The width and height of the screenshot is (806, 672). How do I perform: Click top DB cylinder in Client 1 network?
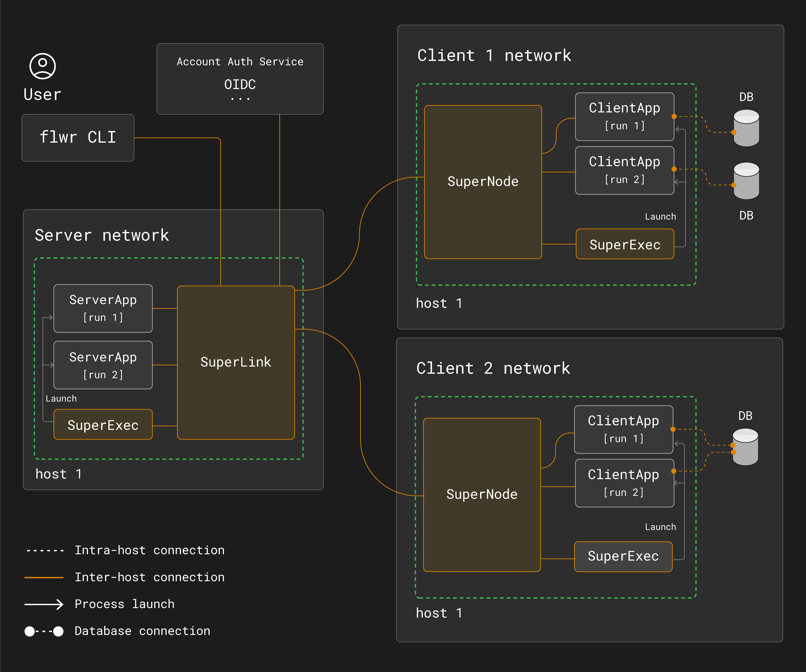click(746, 128)
